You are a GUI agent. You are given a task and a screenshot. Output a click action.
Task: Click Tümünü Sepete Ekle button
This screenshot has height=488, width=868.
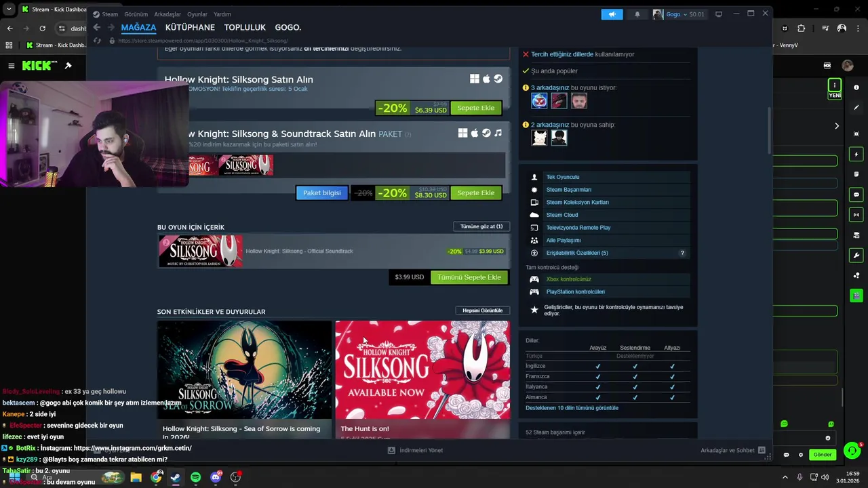(x=469, y=277)
